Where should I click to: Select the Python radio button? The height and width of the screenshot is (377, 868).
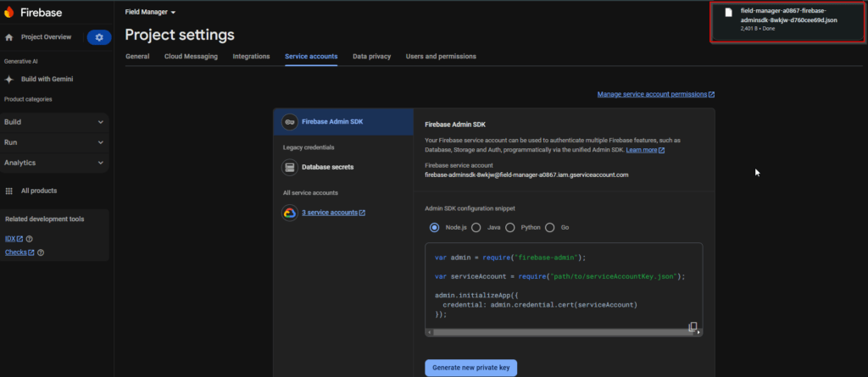point(509,228)
